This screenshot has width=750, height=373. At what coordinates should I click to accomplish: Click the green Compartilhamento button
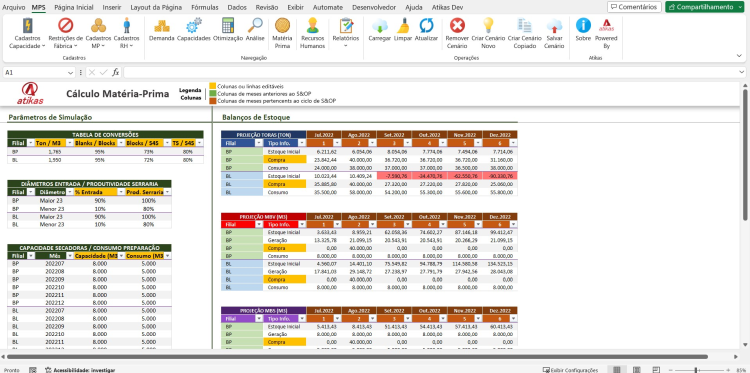pos(705,7)
